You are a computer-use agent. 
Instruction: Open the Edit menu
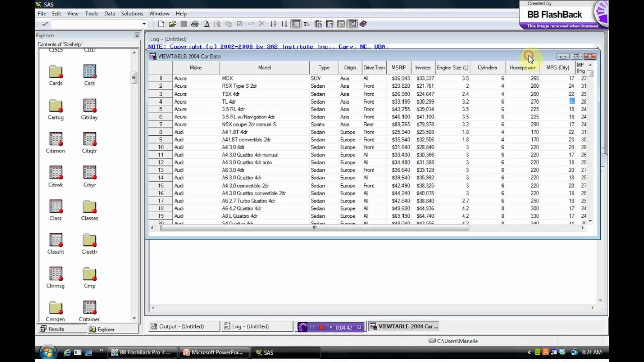pyautogui.click(x=56, y=14)
